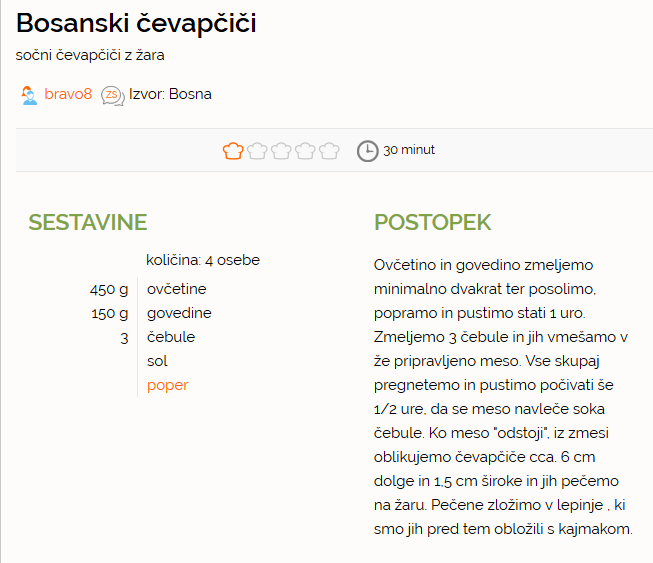
Task: Click the količina: 4 osebe label
Action: (x=203, y=260)
